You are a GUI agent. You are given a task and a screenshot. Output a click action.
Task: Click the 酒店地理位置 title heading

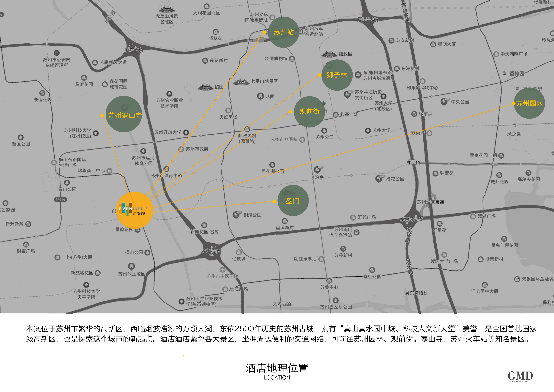click(277, 368)
